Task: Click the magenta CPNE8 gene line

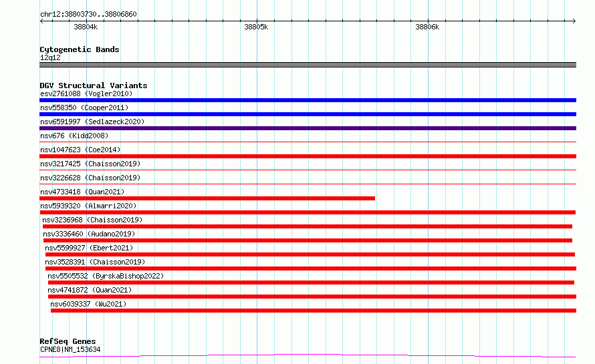Action: (x=308, y=355)
